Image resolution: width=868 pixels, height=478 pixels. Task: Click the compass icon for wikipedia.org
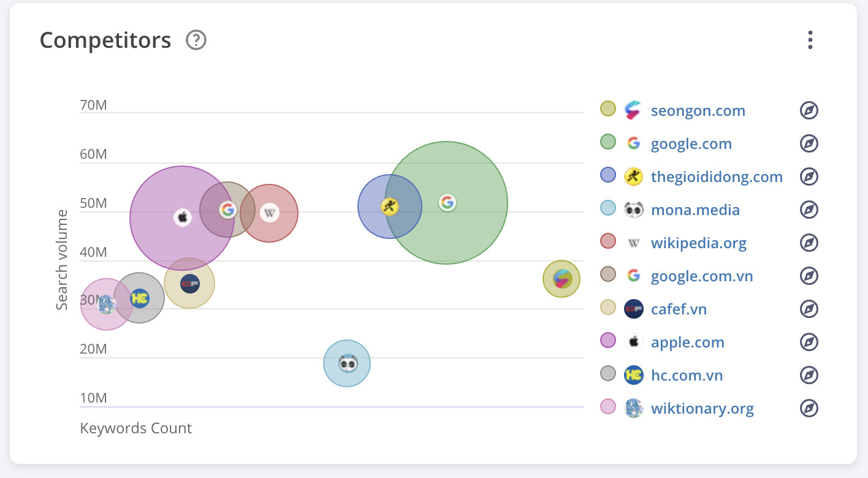(x=809, y=243)
